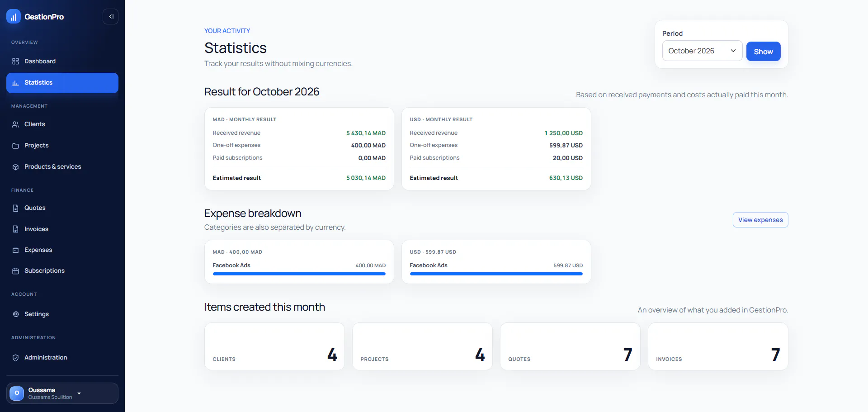Click the '5 430,14 MAD' received revenue value
The image size is (868, 412).
point(366,133)
